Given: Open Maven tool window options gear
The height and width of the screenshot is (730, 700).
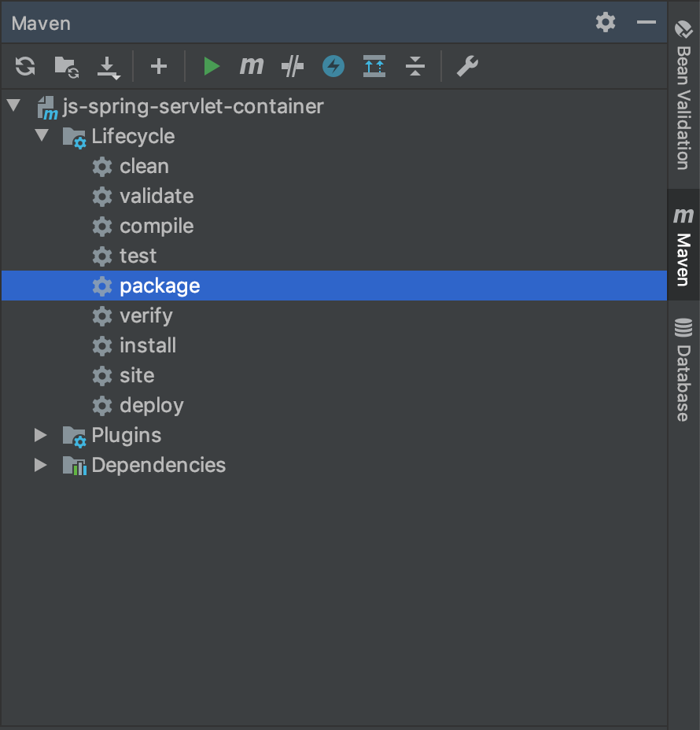Looking at the screenshot, I should click(605, 22).
